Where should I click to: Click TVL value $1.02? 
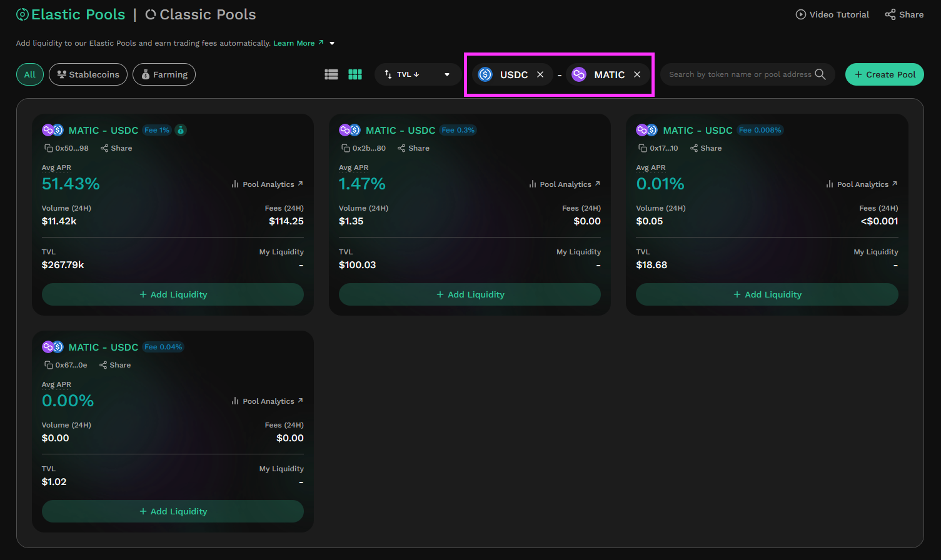pyautogui.click(x=54, y=482)
